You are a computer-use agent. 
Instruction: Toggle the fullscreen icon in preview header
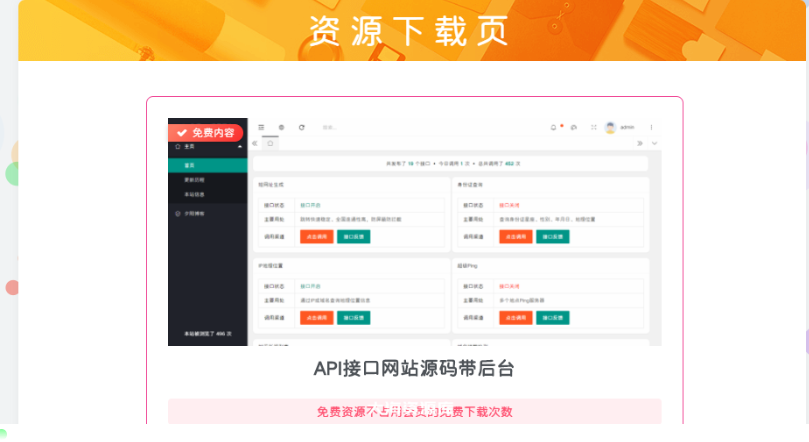point(594,127)
